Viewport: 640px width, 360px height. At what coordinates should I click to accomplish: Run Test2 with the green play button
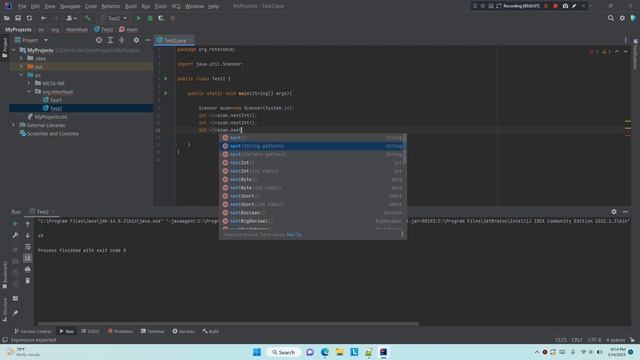tap(138, 18)
